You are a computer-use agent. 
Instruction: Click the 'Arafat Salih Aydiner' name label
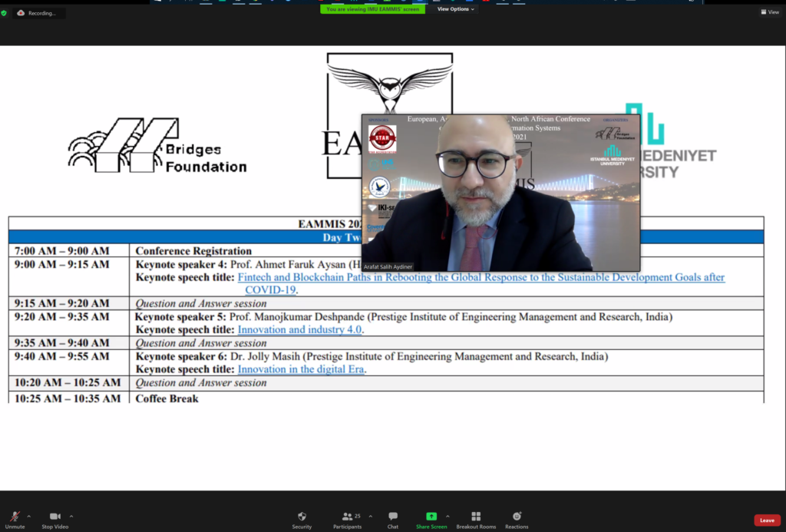388,266
